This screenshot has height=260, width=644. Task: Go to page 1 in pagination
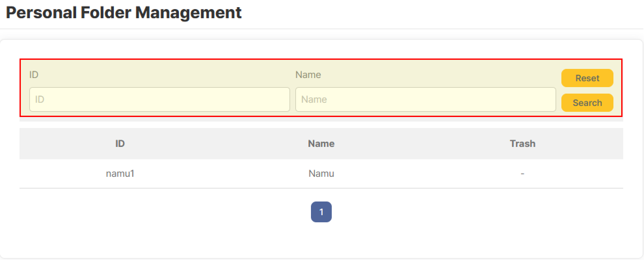(x=321, y=212)
